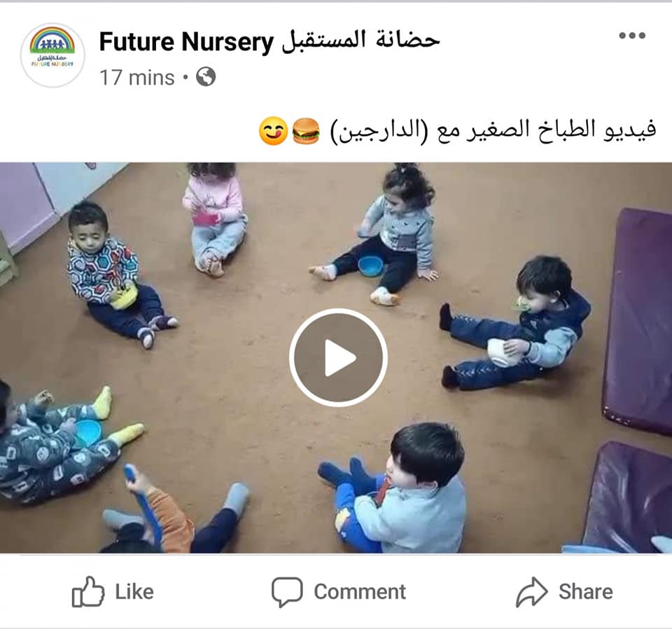Tap the Share label text
The height and width of the screenshot is (629, 672).
click(585, 592)
